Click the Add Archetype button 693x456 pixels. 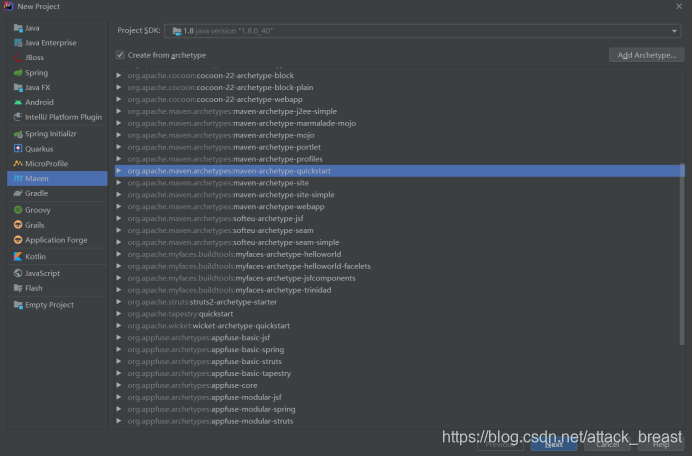pyautogui.click(x=647, y=55)
